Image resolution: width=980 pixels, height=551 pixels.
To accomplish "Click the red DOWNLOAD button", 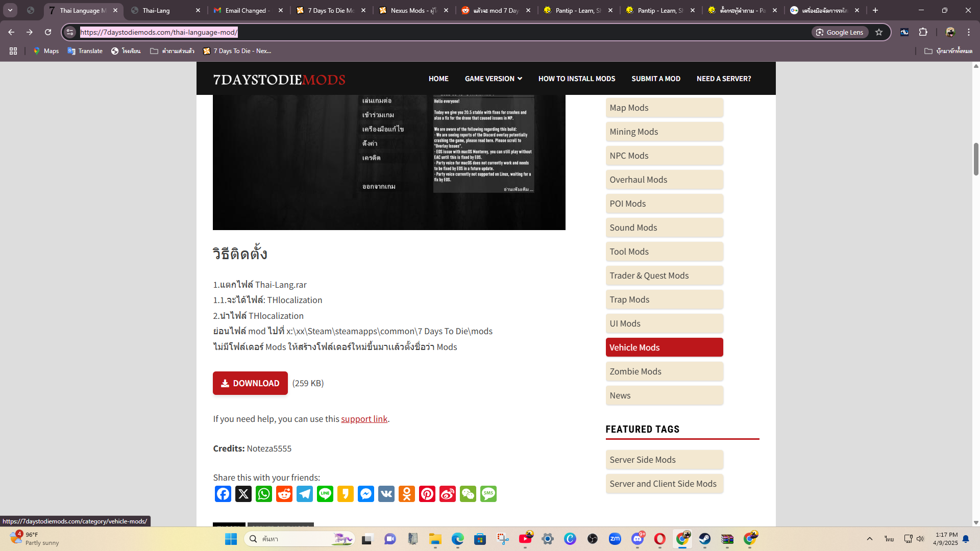I will 250,383.
